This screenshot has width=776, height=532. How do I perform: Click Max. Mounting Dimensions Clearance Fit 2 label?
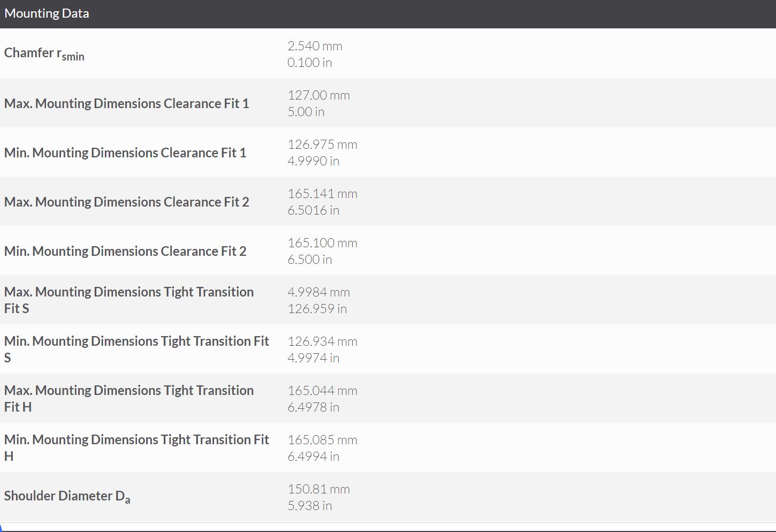click(127, 202)
